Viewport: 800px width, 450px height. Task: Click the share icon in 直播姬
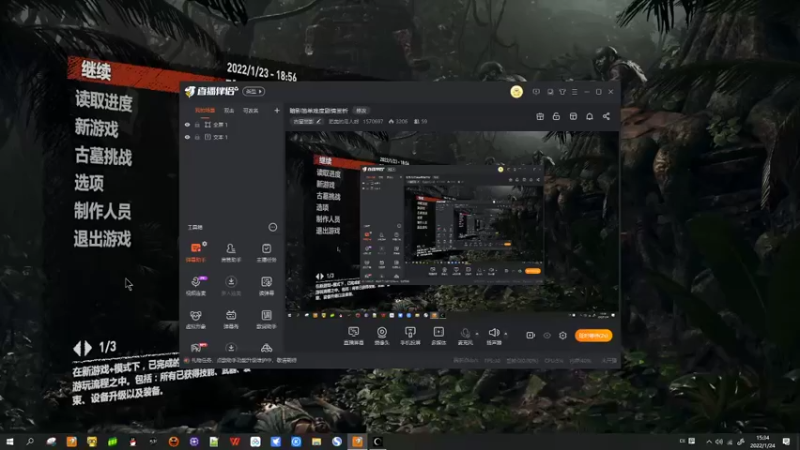tap(606, 116)
